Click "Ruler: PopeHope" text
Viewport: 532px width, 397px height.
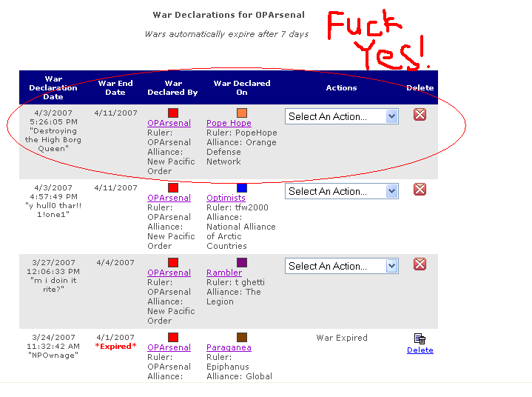click(241, 133)
